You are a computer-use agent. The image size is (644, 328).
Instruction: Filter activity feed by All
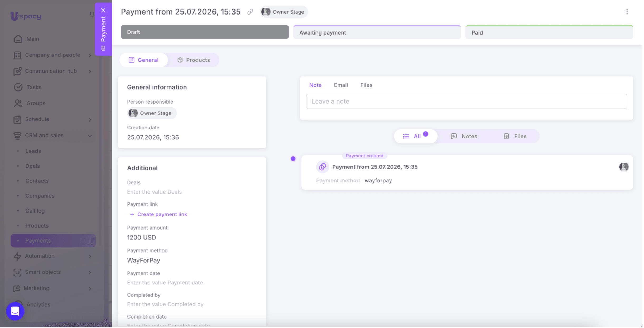[x=416, y=136]
